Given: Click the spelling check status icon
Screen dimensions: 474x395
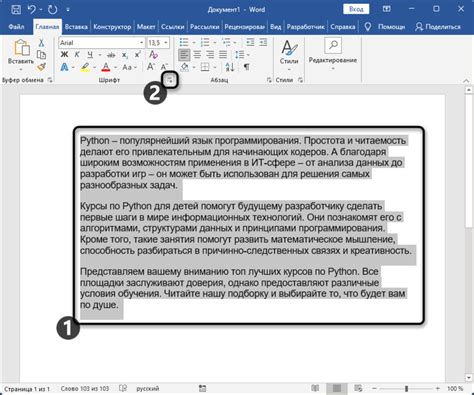Looking at the screenshot, I should (x=123, y=388).
